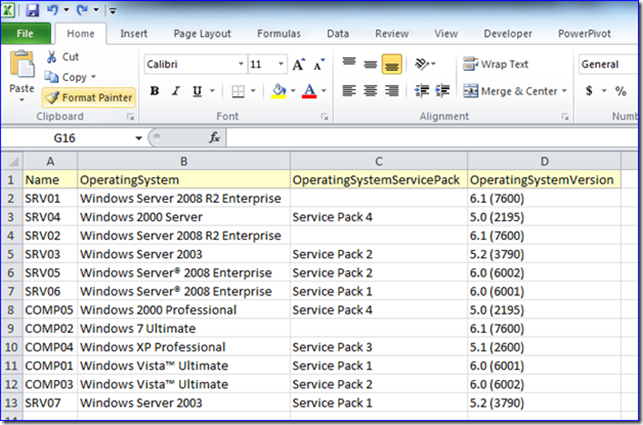Click the Excel application icon
The width and height of the screenshot is (643, 425).
(x=9, y=10)
